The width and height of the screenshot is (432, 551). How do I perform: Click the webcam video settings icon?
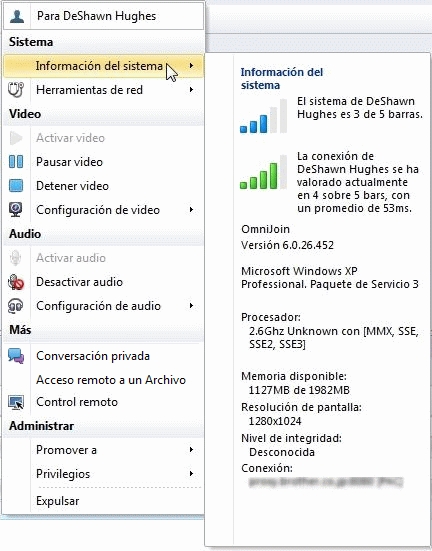click(16, 209)
